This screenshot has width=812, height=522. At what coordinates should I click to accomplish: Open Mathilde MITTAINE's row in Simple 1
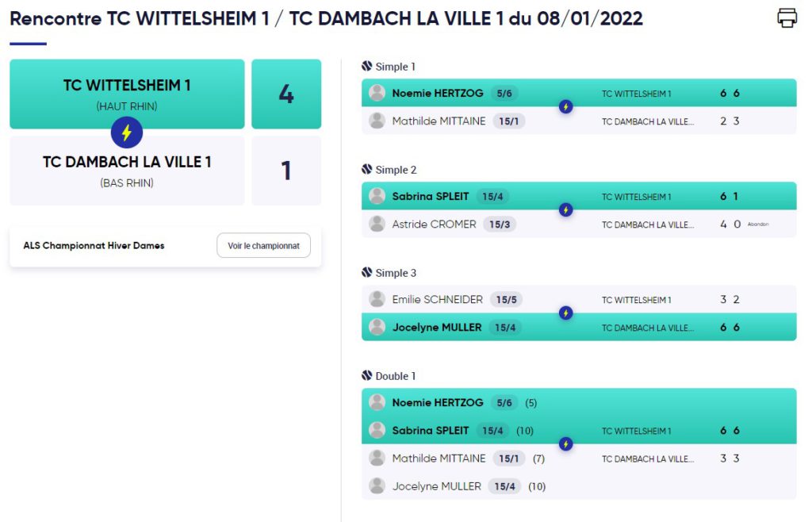pyautogui.click(x=579, y=121)
